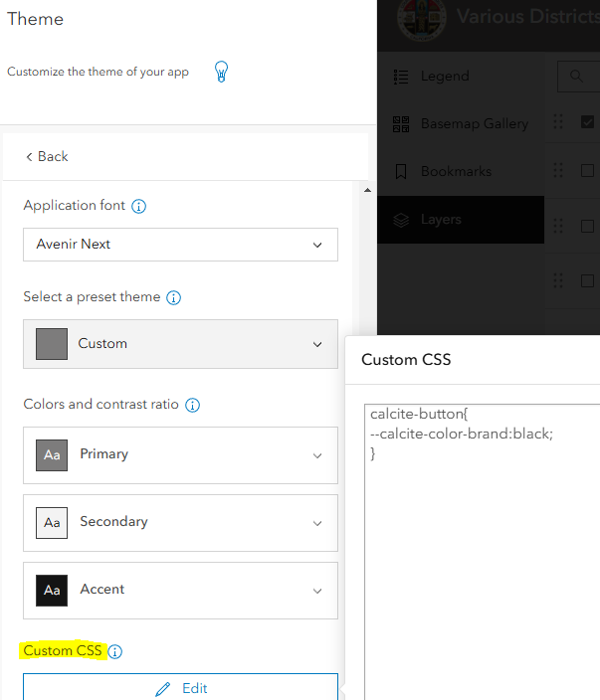
Task: Open the Custom preset theme dropdown
Action: coord(180,344)
